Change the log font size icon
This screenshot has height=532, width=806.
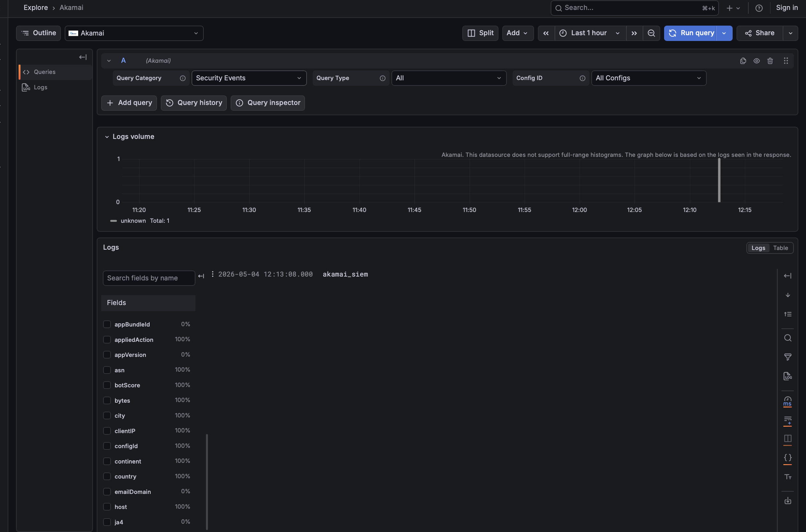(x=788, y=477)
